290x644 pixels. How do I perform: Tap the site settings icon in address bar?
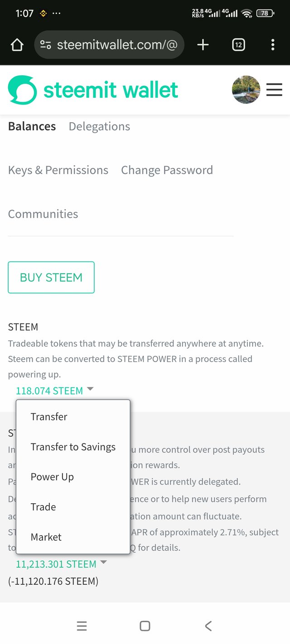pyautogui.click(x=45, y=45)
